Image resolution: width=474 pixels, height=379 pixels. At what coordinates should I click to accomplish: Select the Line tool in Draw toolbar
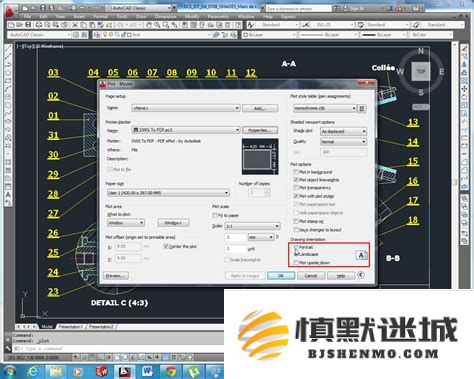8,49
